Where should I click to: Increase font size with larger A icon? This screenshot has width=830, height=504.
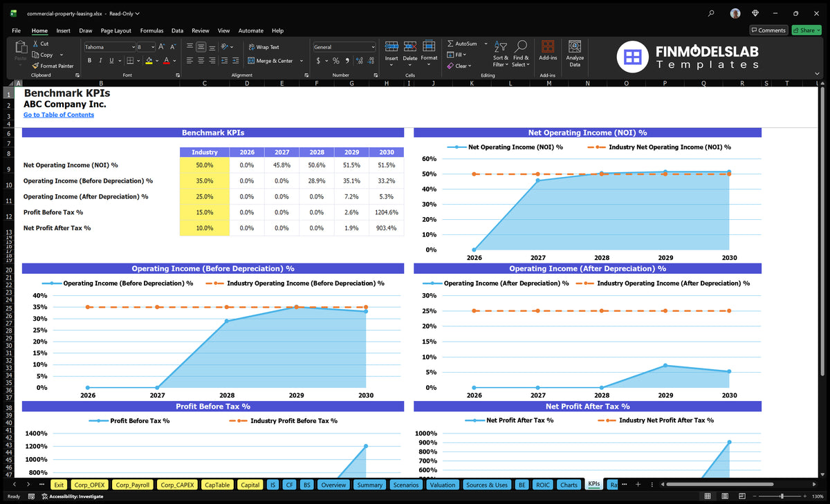[x=162, y=47]
